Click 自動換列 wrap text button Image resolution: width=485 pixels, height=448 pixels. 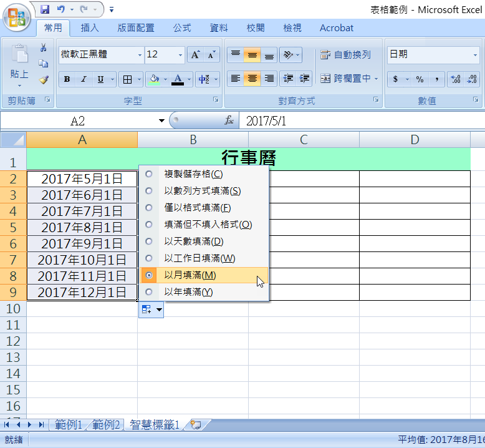pyautogui.click(x=345, y=55)
